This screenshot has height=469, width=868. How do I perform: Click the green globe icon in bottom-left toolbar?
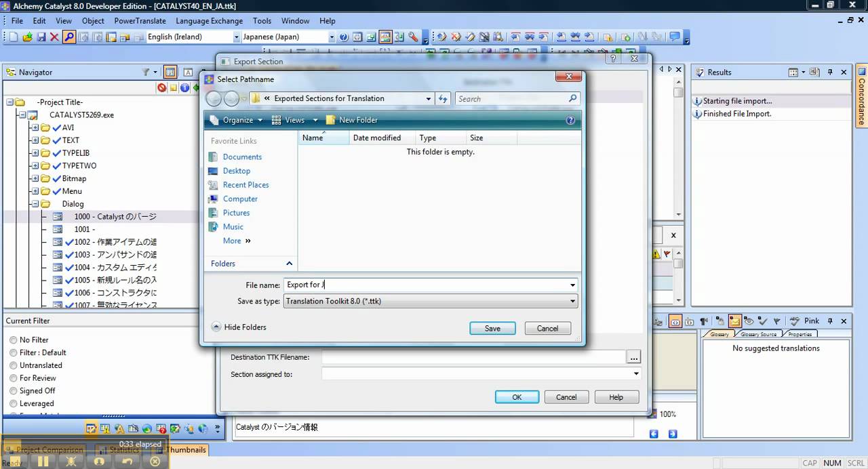click(x=146, y=428)
